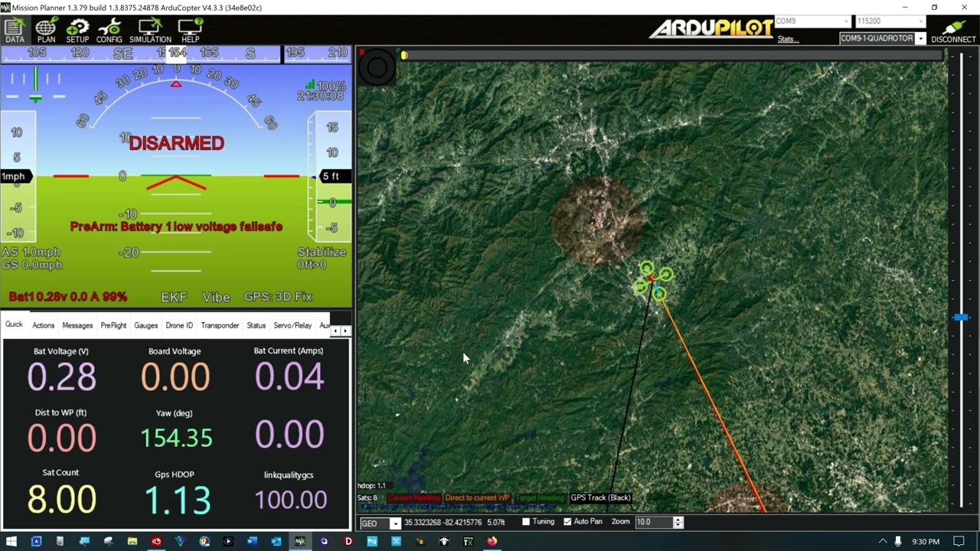Expand the GEO coordinate format dropdown
Screen dimensions: 980x551
(x=395, y=523)
